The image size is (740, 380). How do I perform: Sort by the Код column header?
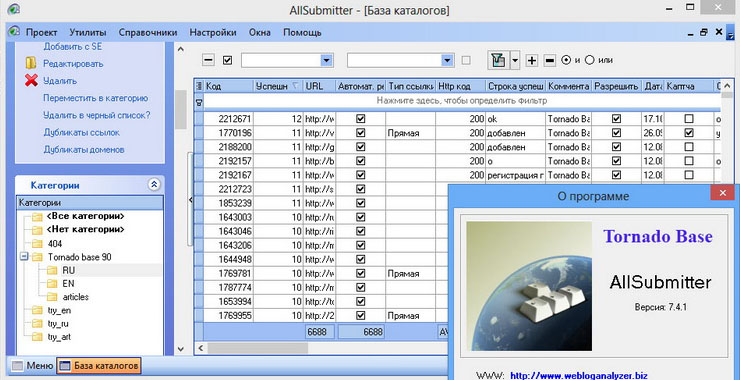228,86
